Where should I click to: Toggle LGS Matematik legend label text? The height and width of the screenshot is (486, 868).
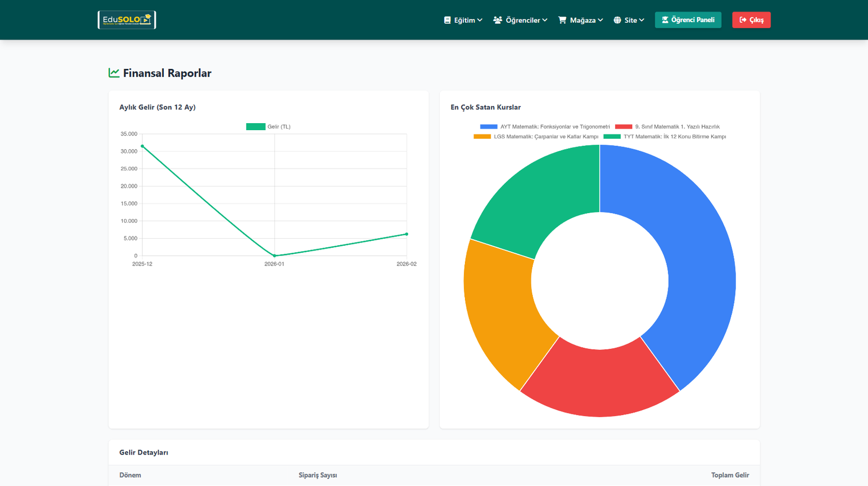(x=546, y=137)
